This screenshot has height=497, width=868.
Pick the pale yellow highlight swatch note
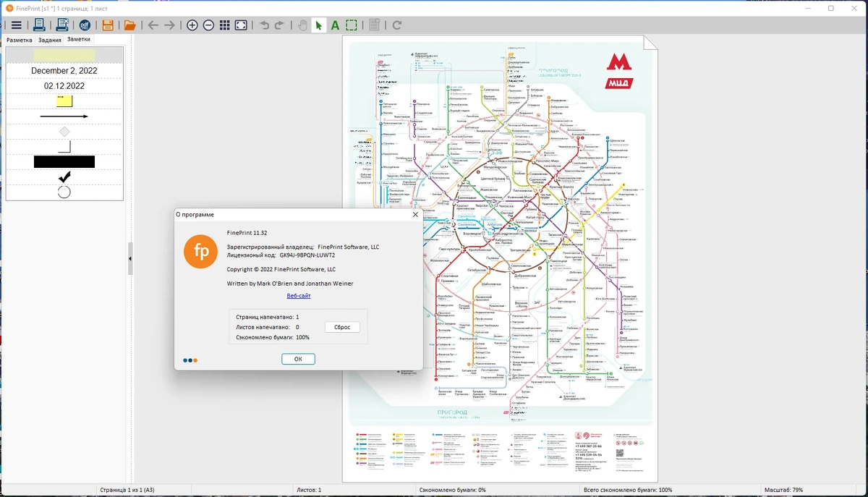click(64, 56)
